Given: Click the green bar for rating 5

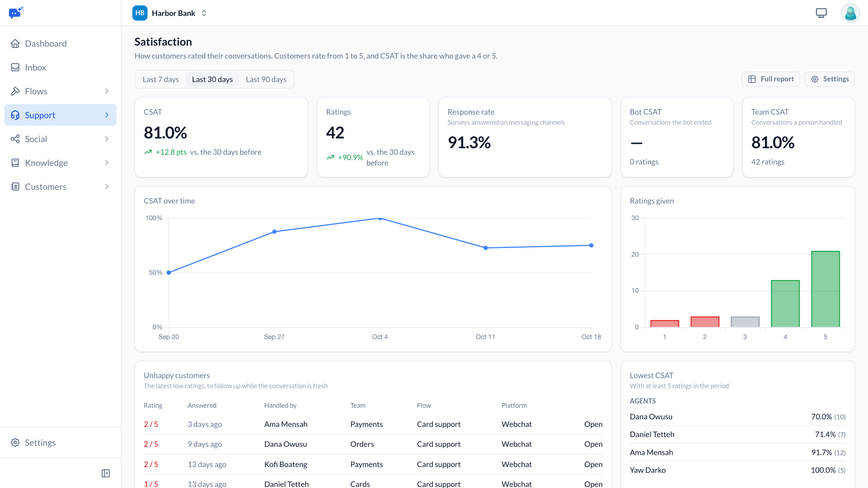Looking at the screenshot, I should (826, 289).
